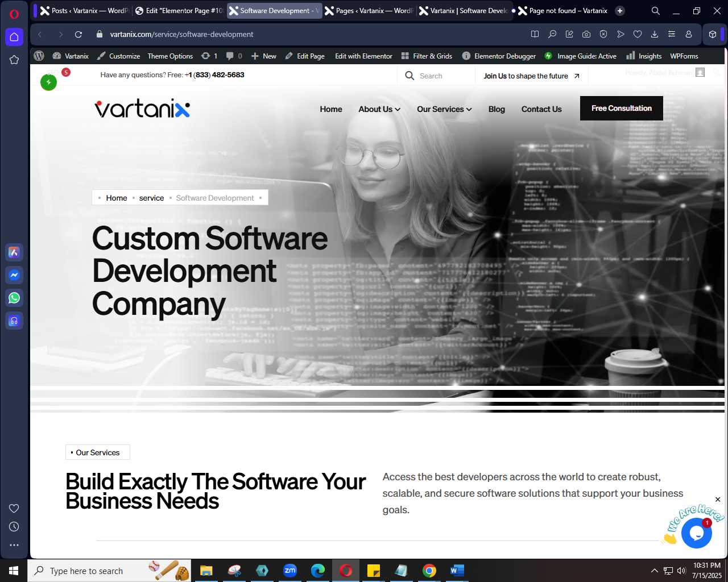Open extensions cube icon

click(x=713, y=35)
